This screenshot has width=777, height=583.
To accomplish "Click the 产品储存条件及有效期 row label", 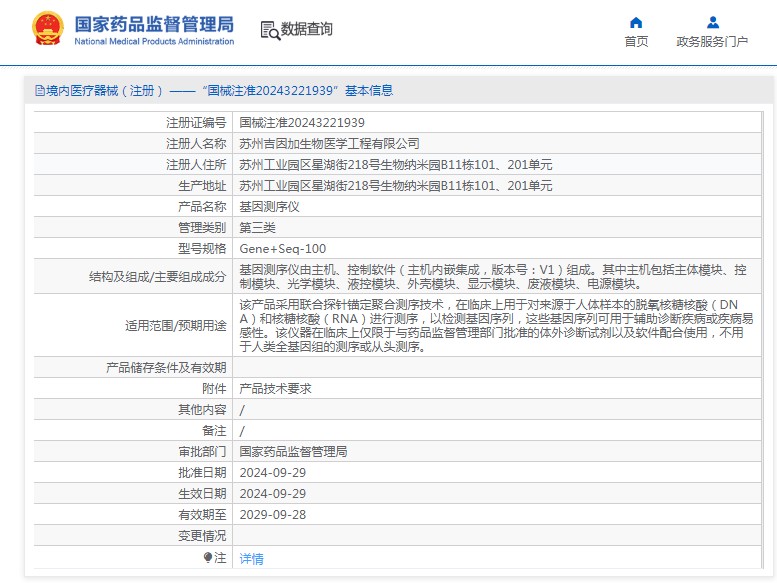I will (166, 368).
